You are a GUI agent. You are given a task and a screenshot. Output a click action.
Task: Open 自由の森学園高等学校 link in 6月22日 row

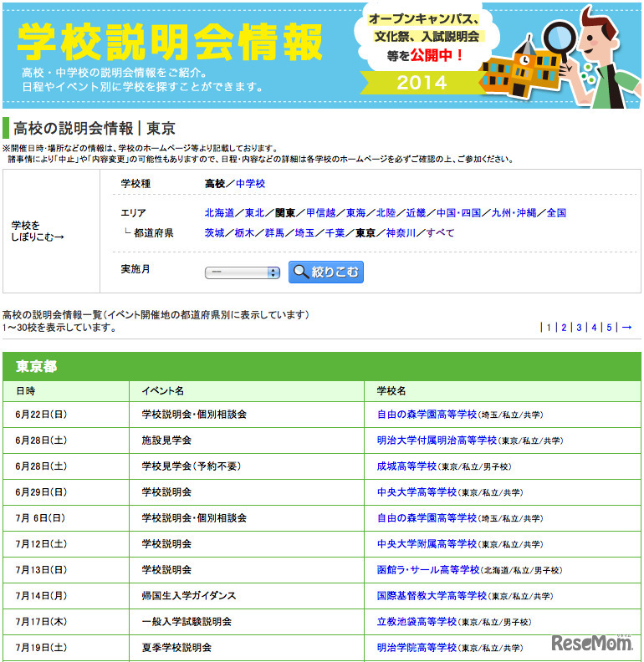coord(427,415)
